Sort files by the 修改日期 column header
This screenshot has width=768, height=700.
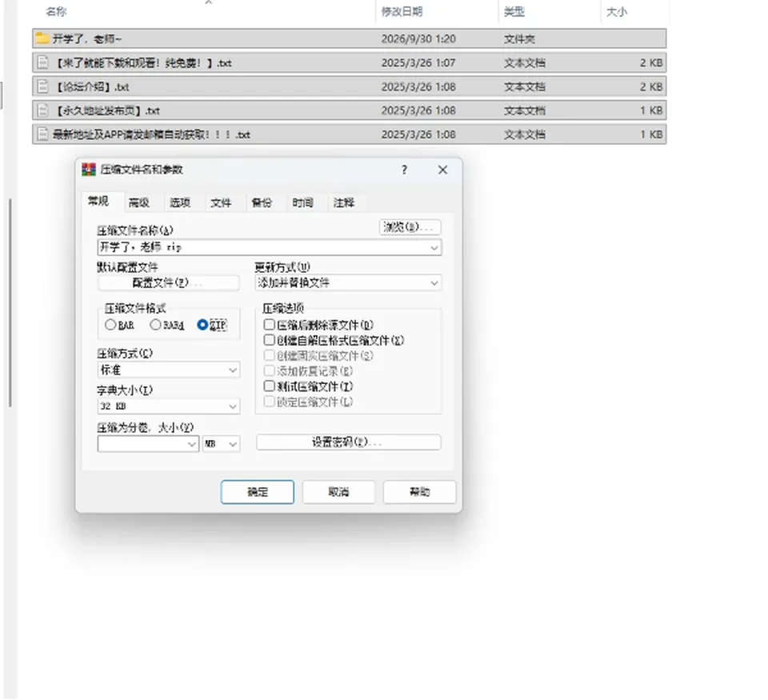click(402, 11)
